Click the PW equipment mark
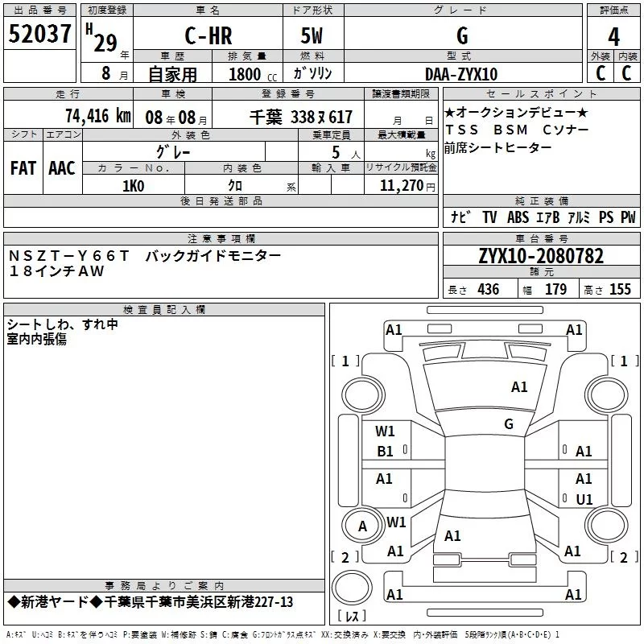 click(628, 217)
